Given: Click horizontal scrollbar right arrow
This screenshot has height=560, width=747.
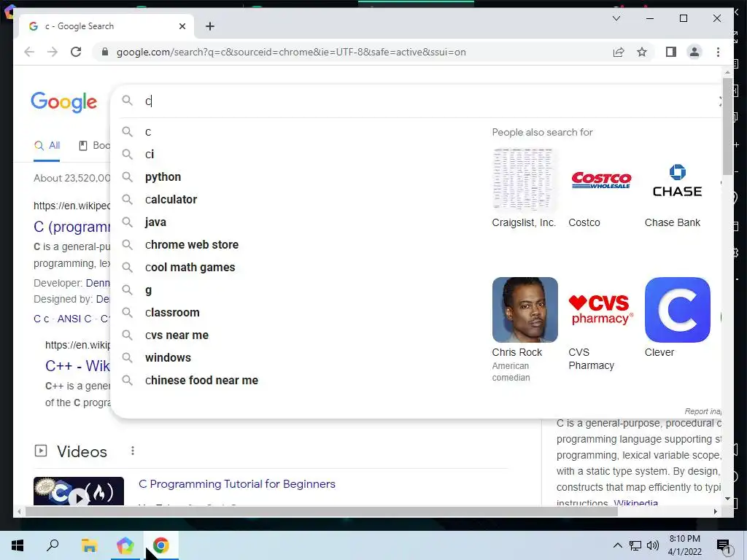Looking at the screenshot, I should pyautogui.click(x=715, y=512).
